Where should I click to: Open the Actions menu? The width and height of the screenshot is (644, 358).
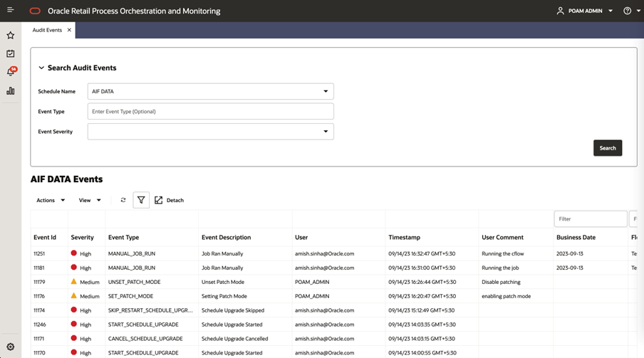pyautogui.click(x=51, y=200)
